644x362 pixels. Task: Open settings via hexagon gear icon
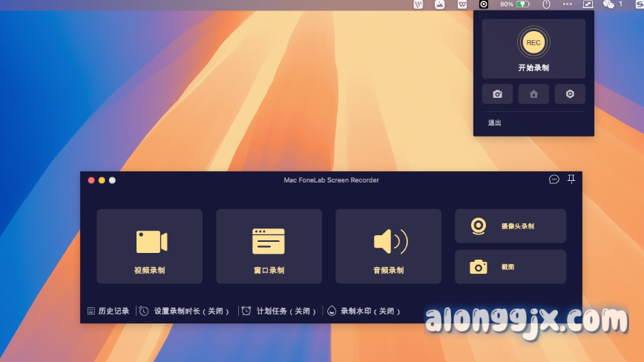point(570,94)
